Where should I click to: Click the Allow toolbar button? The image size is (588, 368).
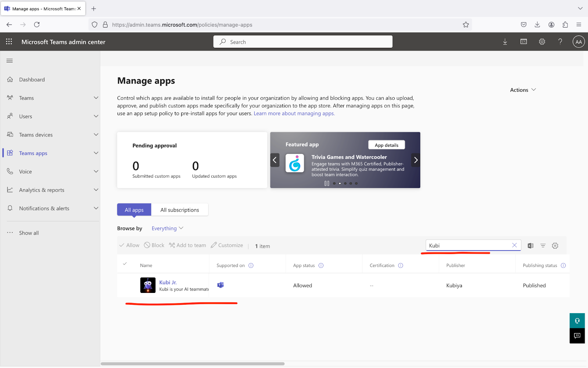[129, 245]
